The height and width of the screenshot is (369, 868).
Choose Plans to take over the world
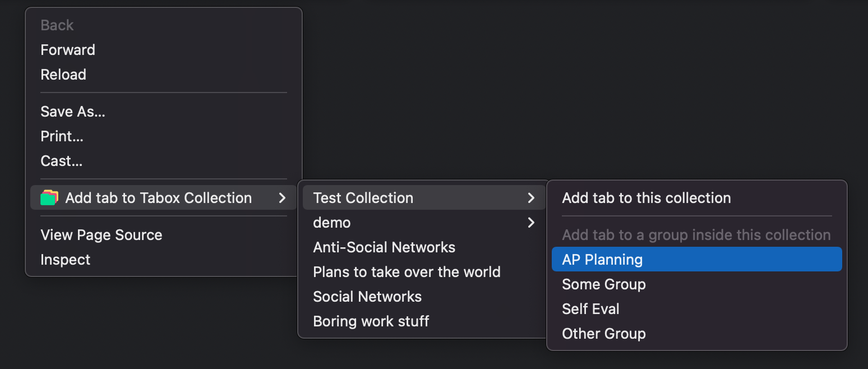[407, 271]
